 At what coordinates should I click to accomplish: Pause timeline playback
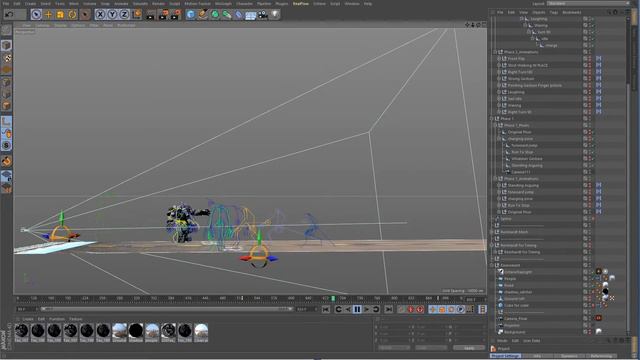click(x=357, y=309)
